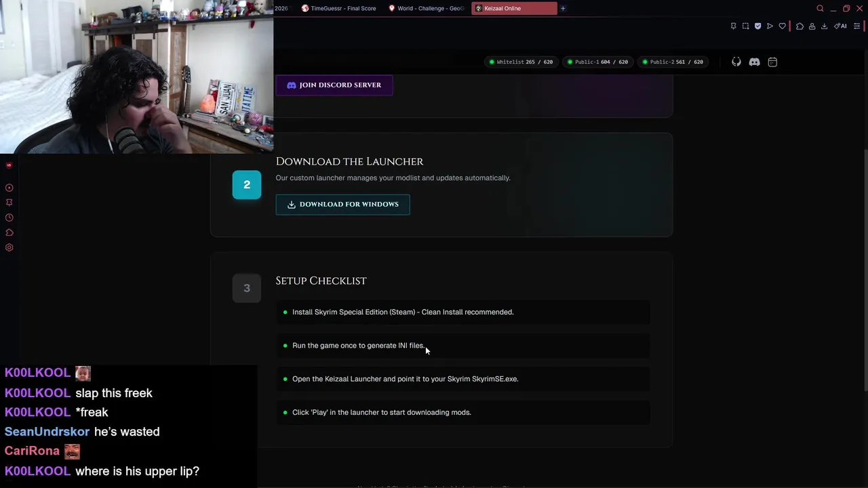Open the easy setup sliders menu
This screenshot has height=488, width=868.
pos(856,26)
